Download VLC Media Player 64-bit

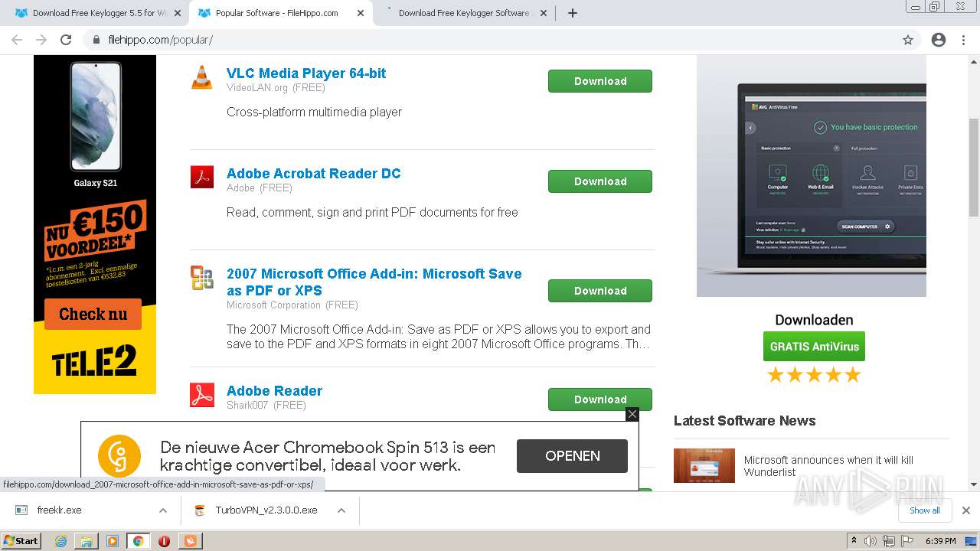(x=600, y=81)
